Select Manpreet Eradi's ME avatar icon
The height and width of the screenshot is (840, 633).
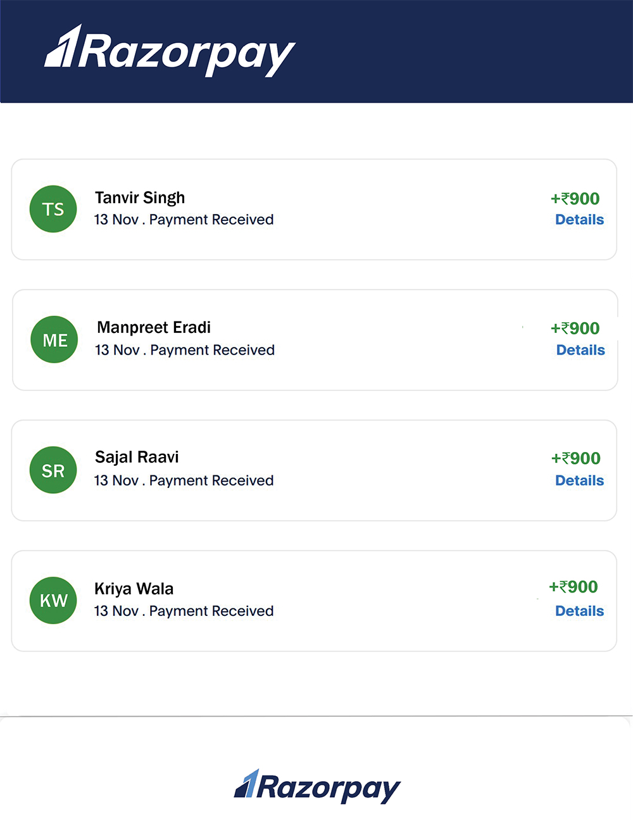point(54,339)
